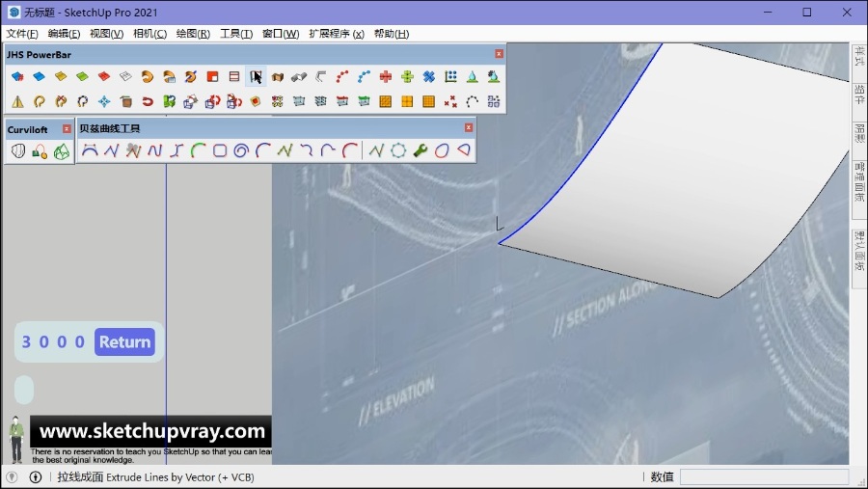Open the 相机(C) menu

tap(150, 34)
